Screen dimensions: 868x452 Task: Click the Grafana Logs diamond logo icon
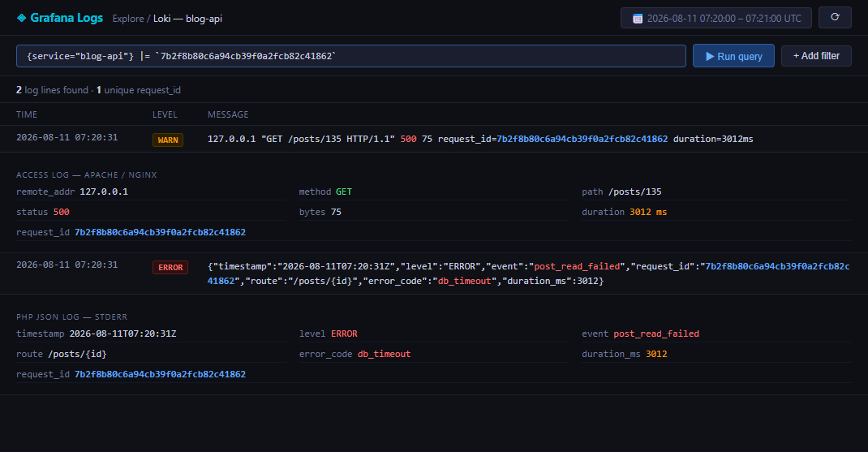tap(22, 19)
